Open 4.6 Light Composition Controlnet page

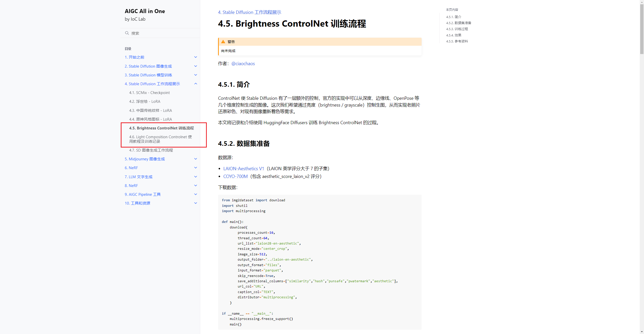click(x=160, y=139)
